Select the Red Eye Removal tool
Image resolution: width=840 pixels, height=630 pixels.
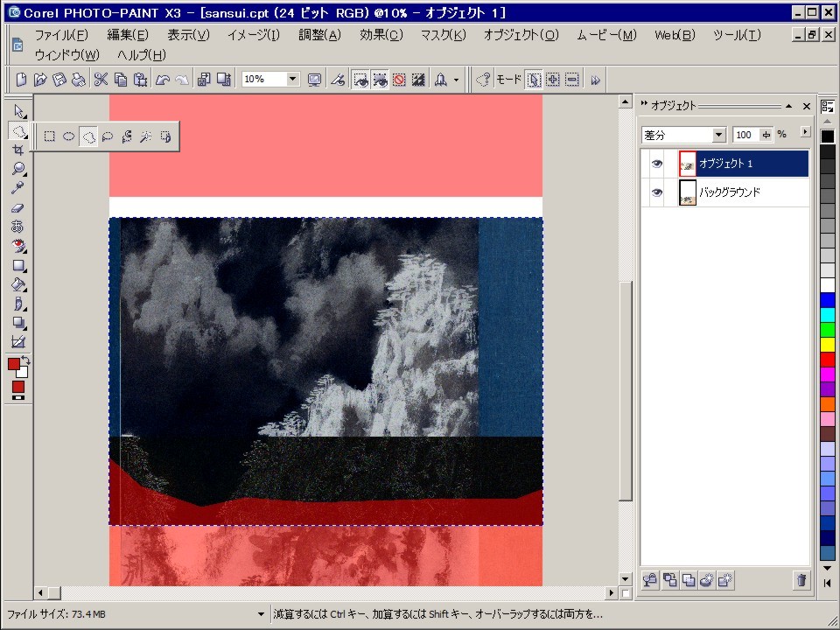click(18, 246)
